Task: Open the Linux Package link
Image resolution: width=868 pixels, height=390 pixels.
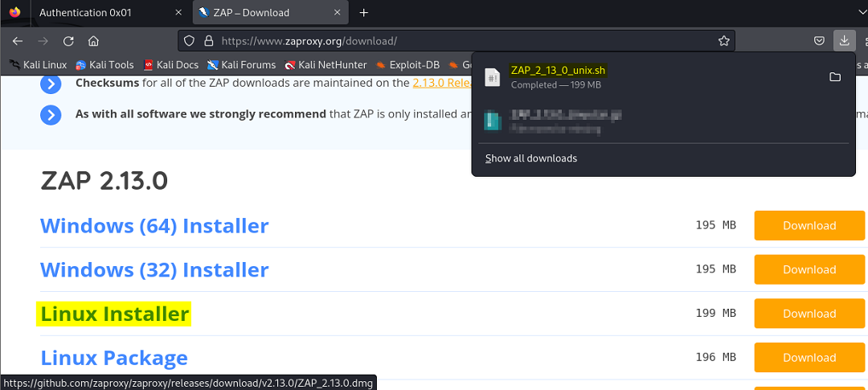Action: [114, 358]
